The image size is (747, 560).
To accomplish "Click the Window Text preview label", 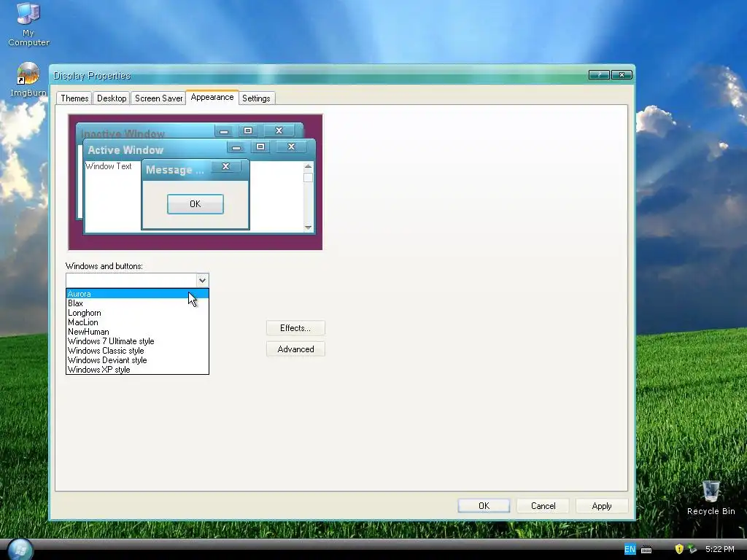I will point(108,166).
